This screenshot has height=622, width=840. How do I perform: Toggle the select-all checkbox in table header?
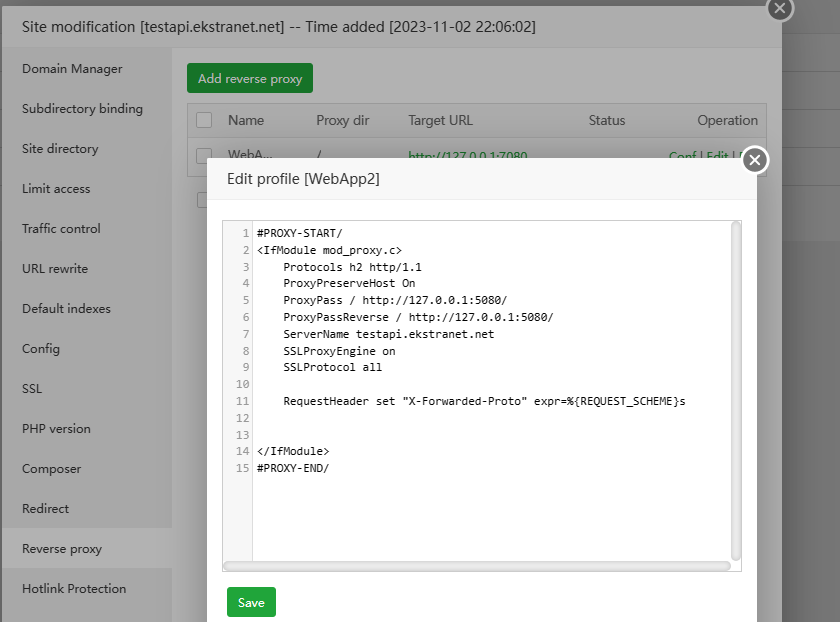pos(204,120)
